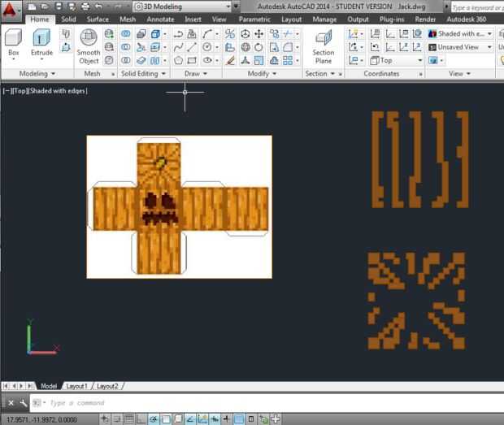
Task: Click the Solid Union icon
Action: pos(126,34)
